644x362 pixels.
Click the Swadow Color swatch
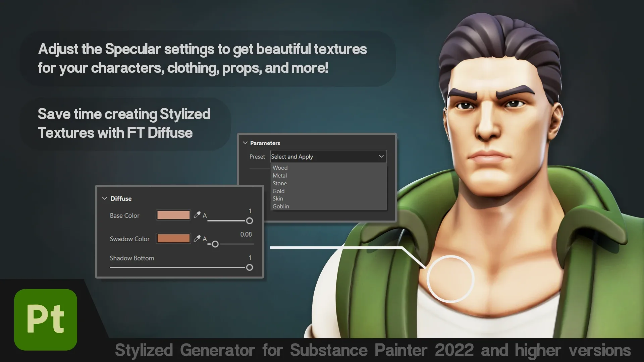click(x=173, y=238)
